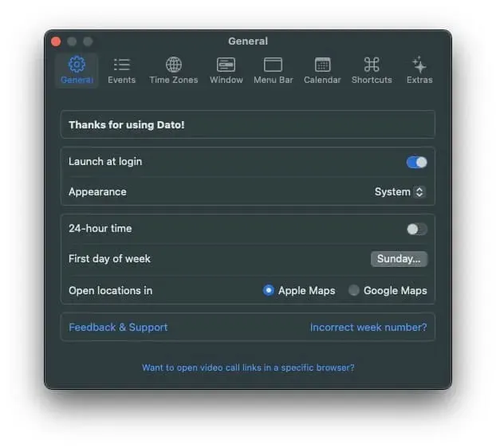Switch to the Window settings tab

click(x=226, y=70)
